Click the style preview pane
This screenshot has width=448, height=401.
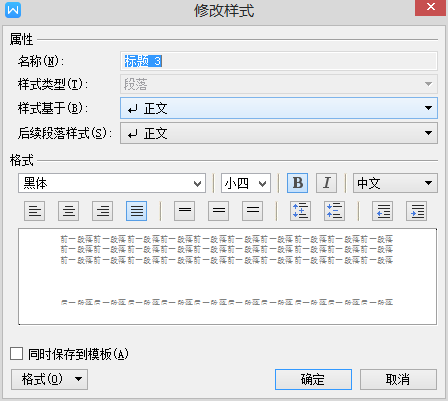point(227,276)
